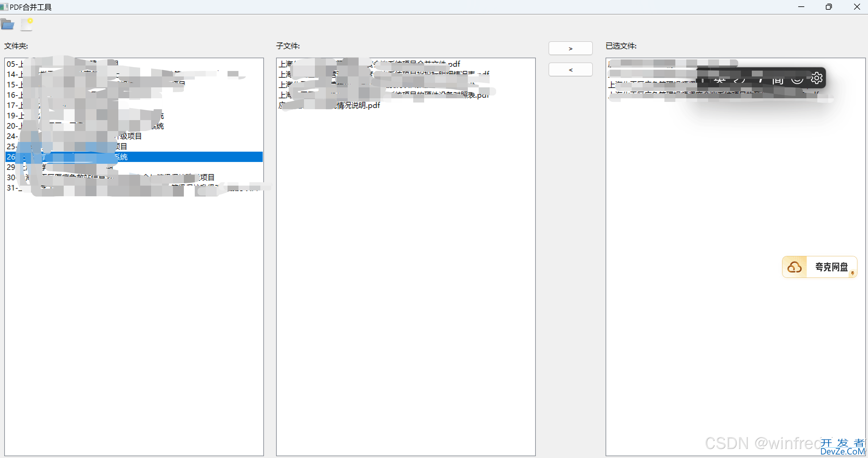
Task: Click the open folder toolbar icon
Action: [x=7, y=25]
